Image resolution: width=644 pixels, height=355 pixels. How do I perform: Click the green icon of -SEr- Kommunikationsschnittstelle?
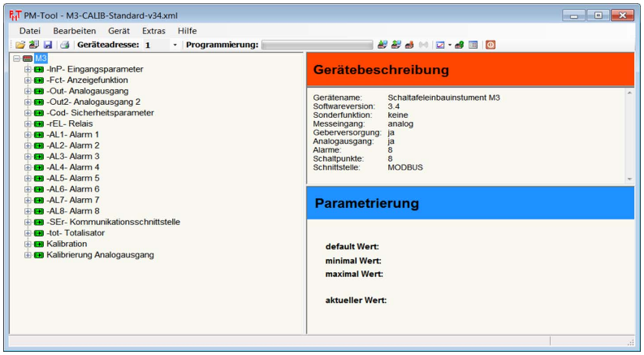pos(39,223)
